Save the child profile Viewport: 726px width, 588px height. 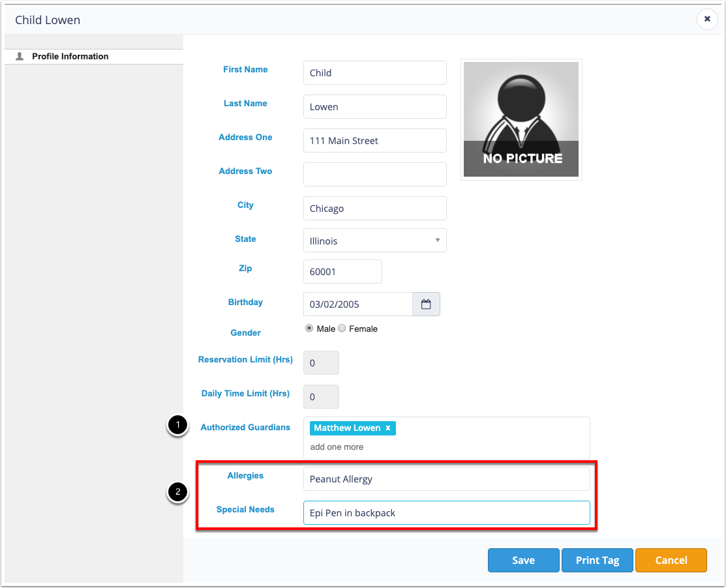point(523,560)
